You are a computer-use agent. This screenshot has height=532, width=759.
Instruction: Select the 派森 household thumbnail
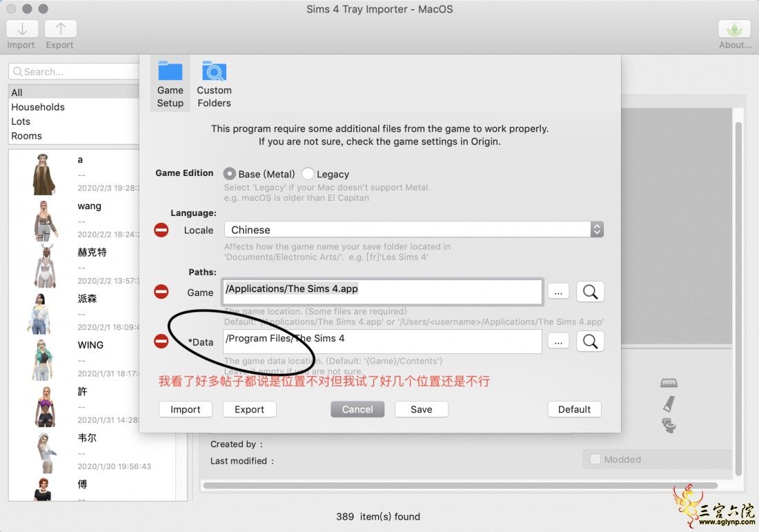(40, 314)
